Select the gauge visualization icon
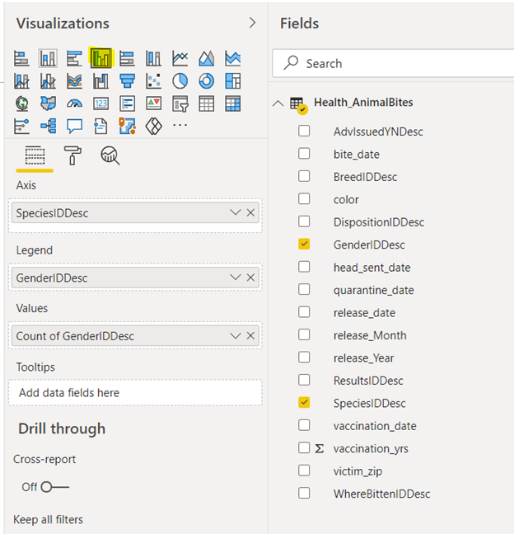 click(74, 104)
